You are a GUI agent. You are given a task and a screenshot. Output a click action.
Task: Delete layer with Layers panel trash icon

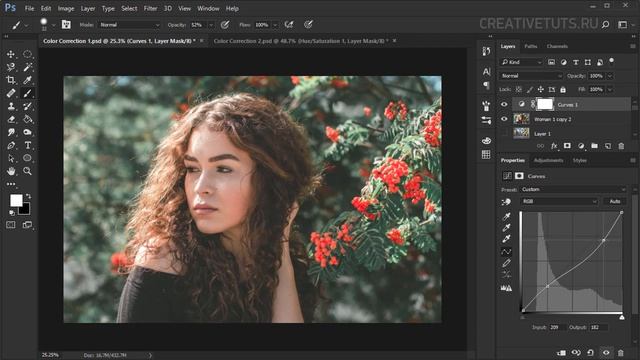pos(621,146)
